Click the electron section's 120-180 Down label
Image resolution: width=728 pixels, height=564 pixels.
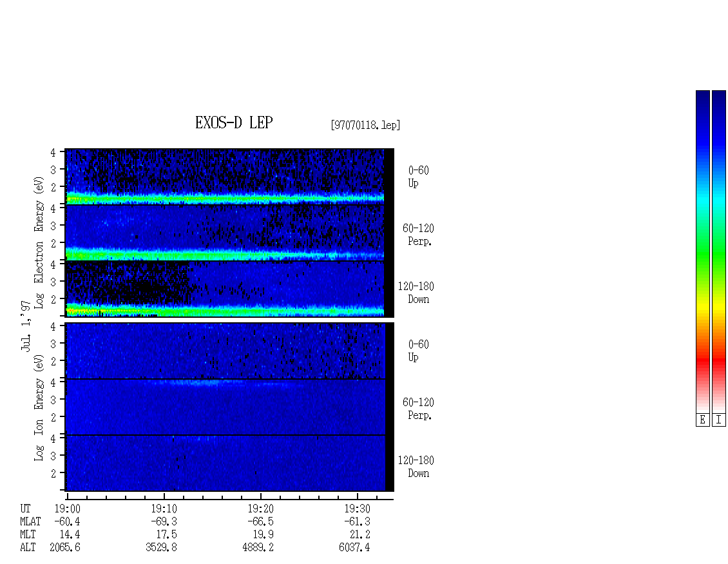[416, 293]
